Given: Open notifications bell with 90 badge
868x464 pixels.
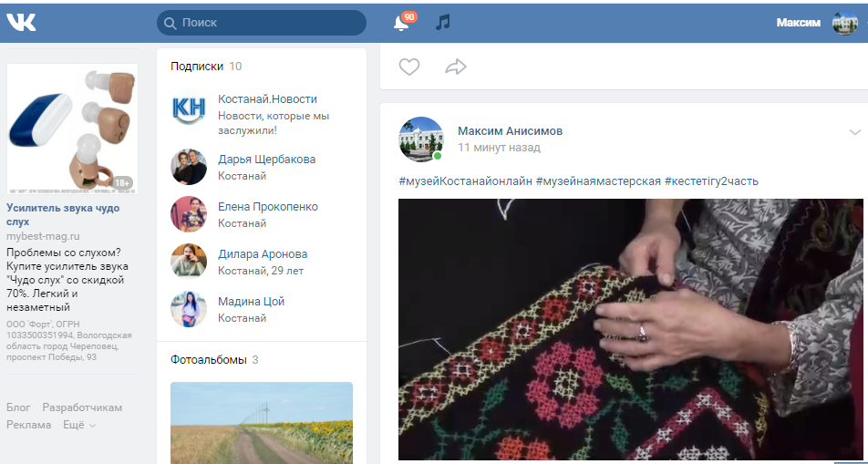Looking at the screenshot, I should coord(401,23).
